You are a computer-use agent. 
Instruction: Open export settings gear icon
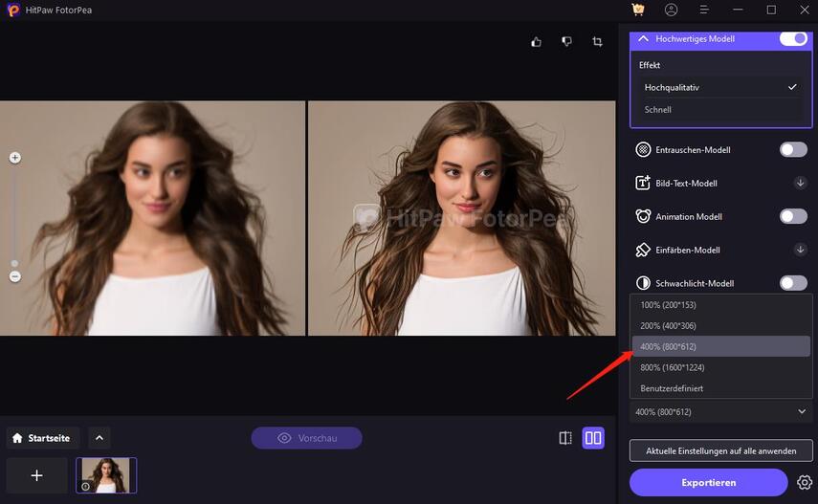pyautogui.click(x=805, y=483)
